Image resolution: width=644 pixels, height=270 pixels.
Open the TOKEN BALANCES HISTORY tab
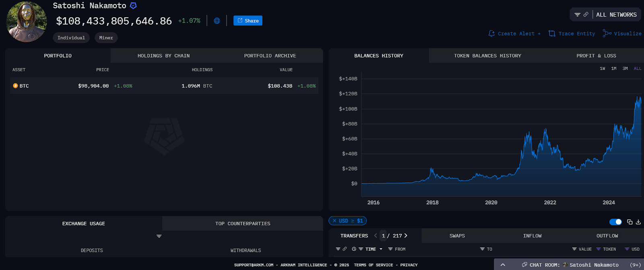point(487,56)
